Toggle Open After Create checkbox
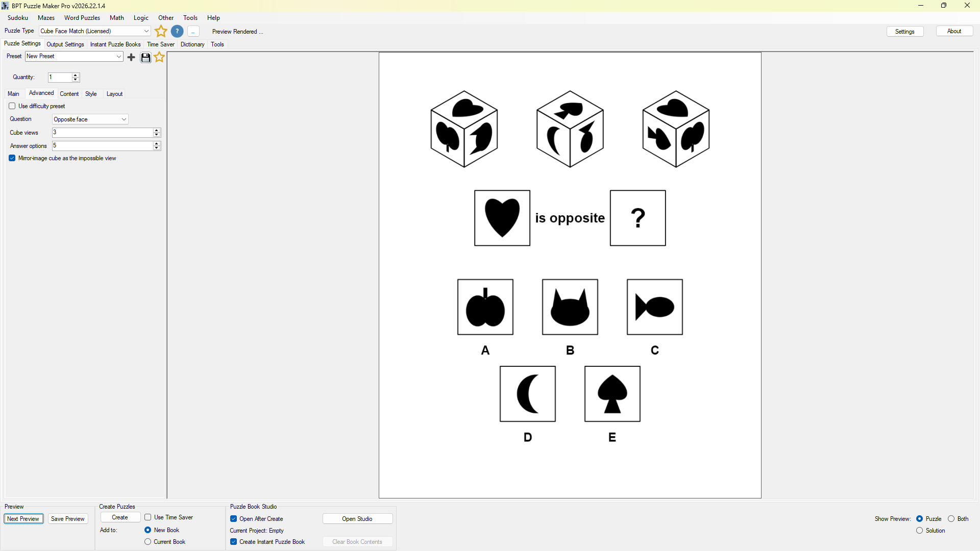The image size is (980, 551). click(x=234, y=519)
